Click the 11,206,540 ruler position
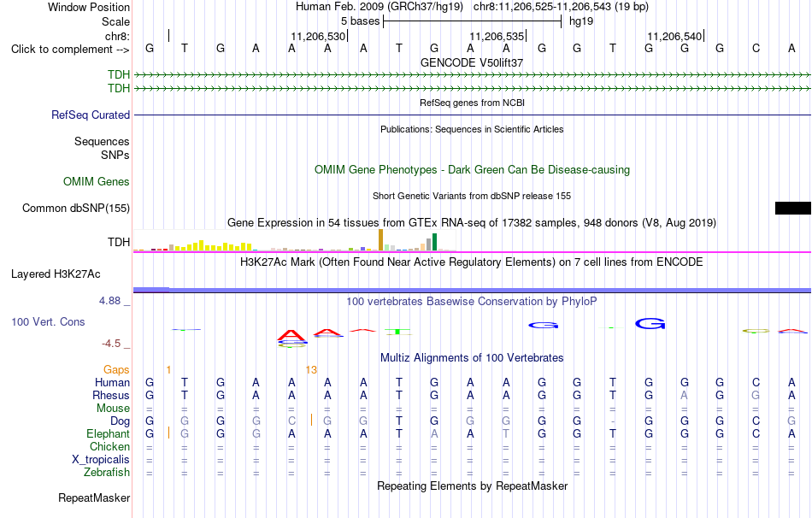This screenshot has width=812, height=518. (x=674, y=36)
